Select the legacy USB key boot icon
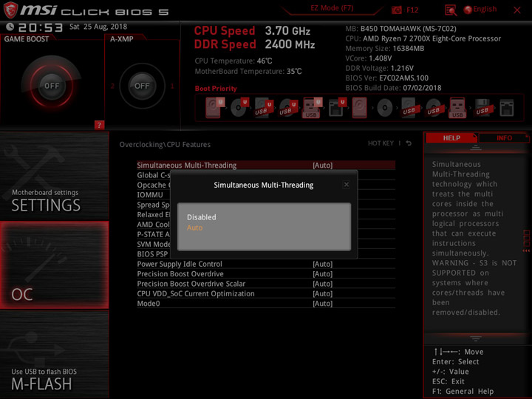The width and height of the screenshot is (532, 399). point(457,108)
